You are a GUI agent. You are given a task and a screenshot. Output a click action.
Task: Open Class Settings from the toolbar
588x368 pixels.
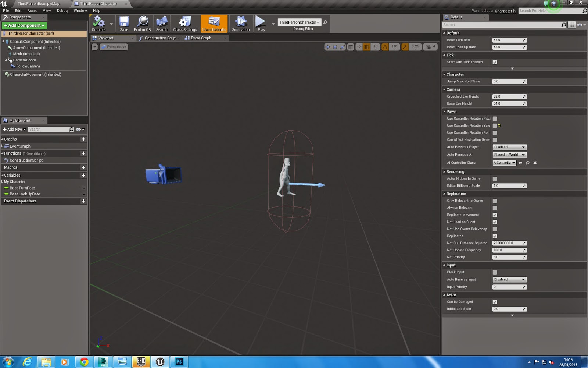pos(185,24)
